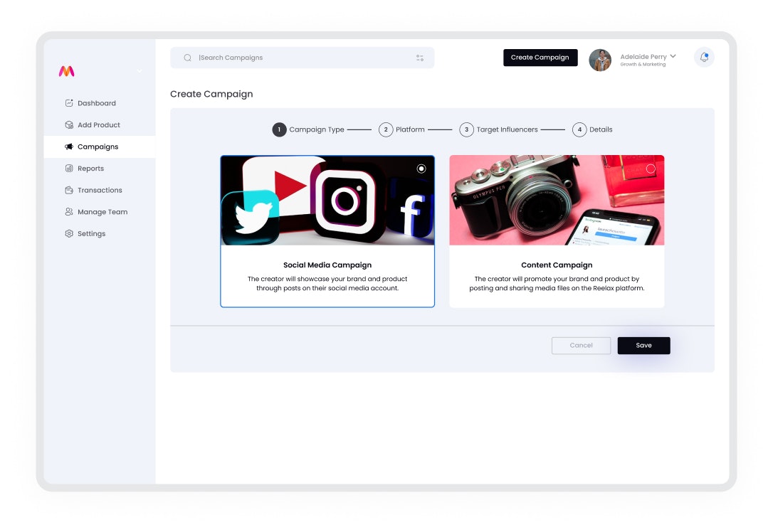This screenshot has width=773, height=532.
Task: Click the Reports chart icon
Action: coord(69,168)
